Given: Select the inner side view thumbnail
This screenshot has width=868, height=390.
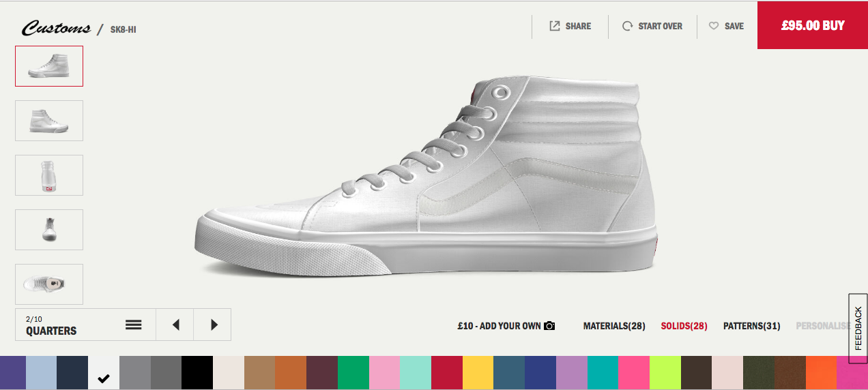Looking at the screenshot, I should point(49,121).
